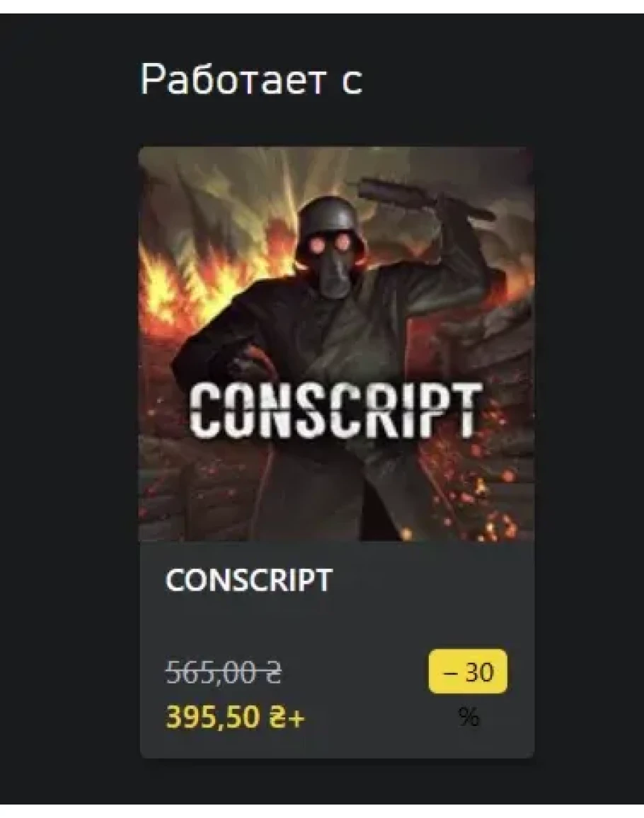Click the 'Работает с' heading
644x818 pixels.
pos(251,79)
